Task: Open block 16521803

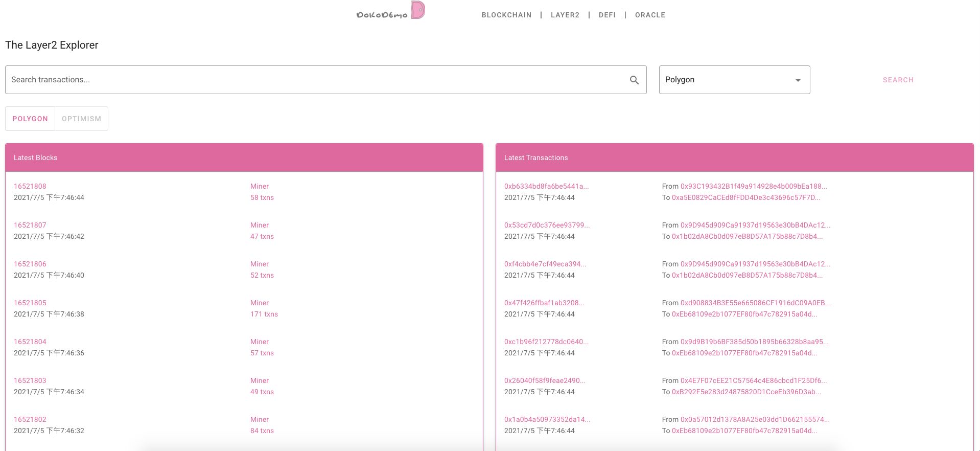Action: (x=30, y=380)
